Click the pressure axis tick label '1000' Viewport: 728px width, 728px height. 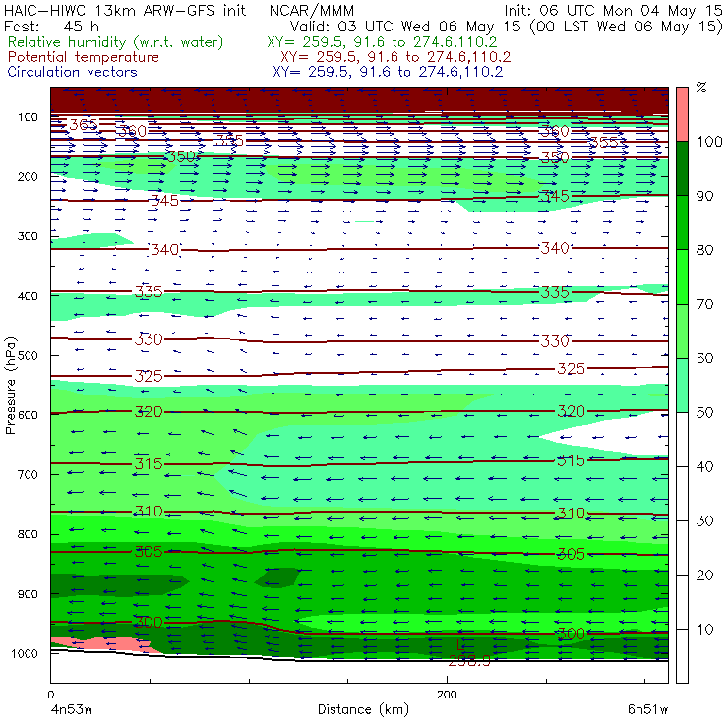pyautogui.click(x=25, y=653)
